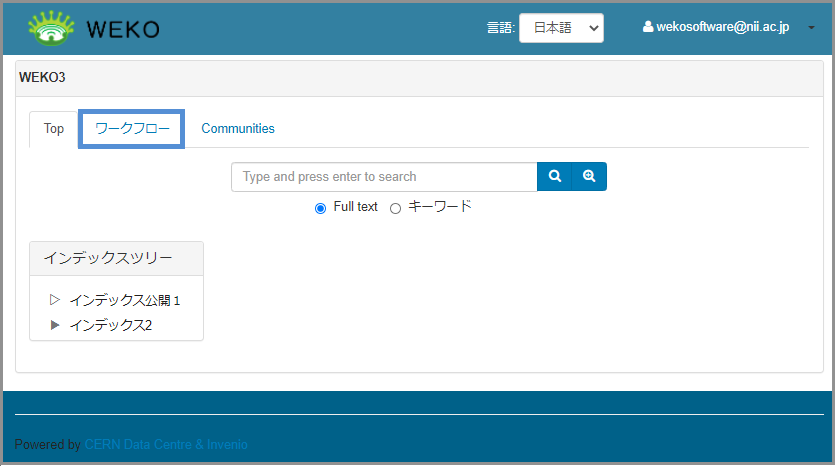Open advanced search with the zoom-plus magnifier icon

tap(589, 176)
